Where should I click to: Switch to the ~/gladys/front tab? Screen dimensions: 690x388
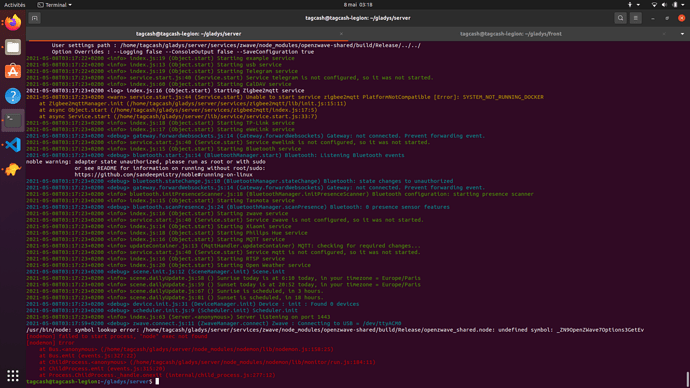(x=510, y=34)
